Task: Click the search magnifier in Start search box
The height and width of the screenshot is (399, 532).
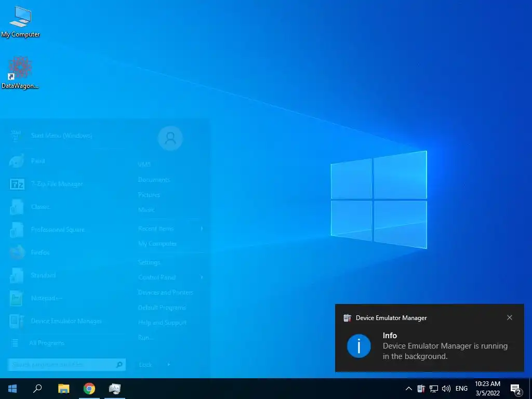Action: pos(119,364)
